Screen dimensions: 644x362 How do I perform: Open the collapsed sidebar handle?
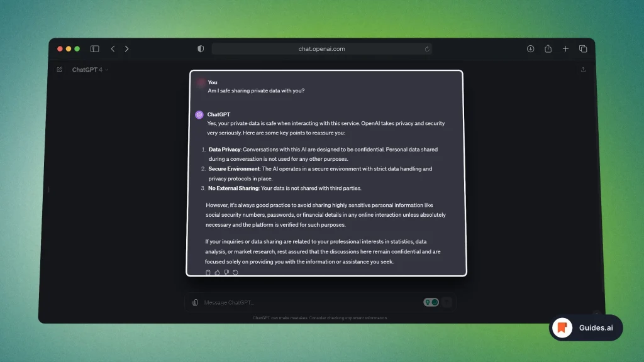[48, 189]
